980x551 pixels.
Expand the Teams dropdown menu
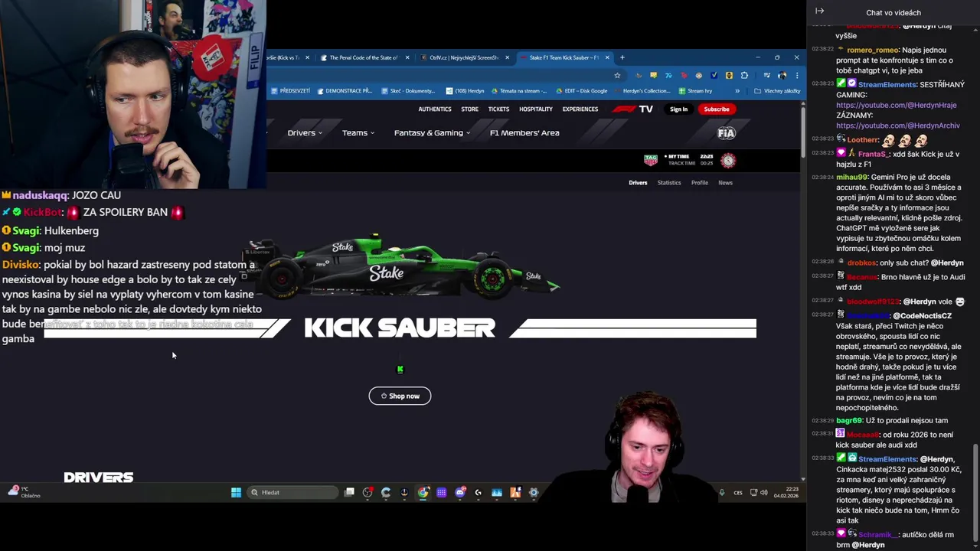358,132
